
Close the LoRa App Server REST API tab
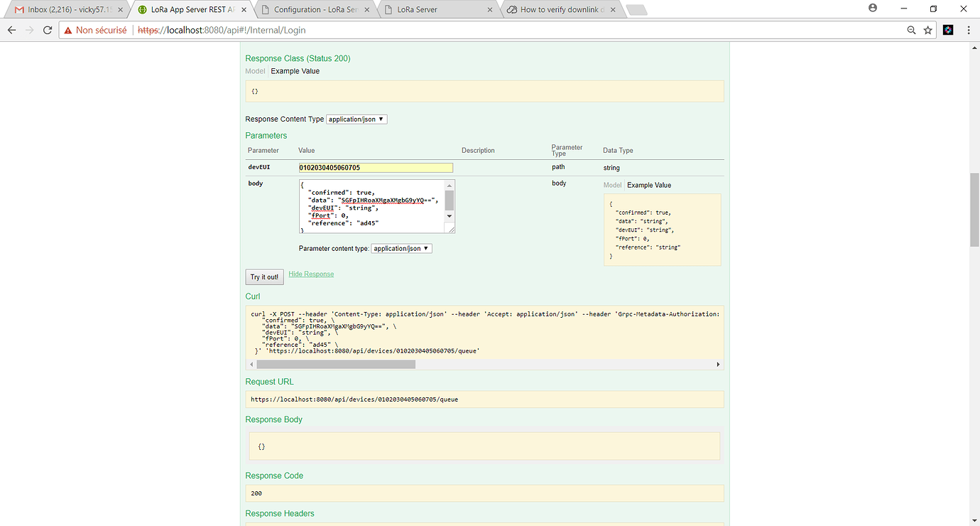point(243,10)
